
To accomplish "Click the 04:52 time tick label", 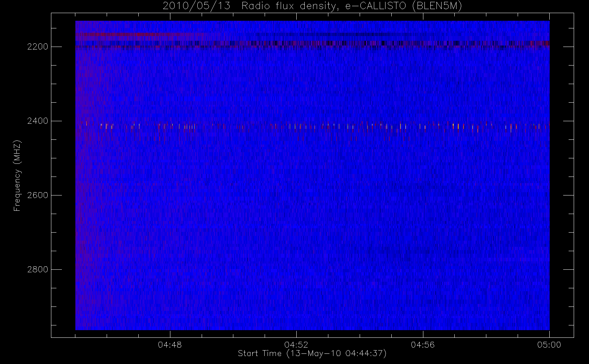I will [x=296, y=345].
